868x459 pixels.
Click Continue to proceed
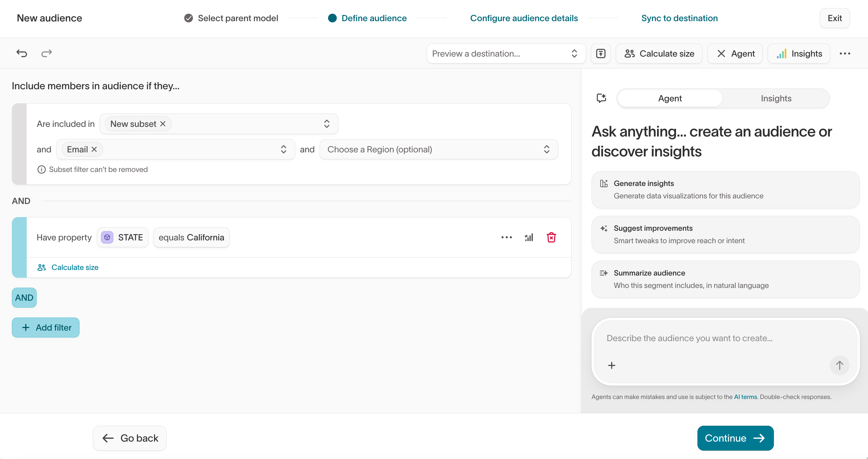coord(735,438)
